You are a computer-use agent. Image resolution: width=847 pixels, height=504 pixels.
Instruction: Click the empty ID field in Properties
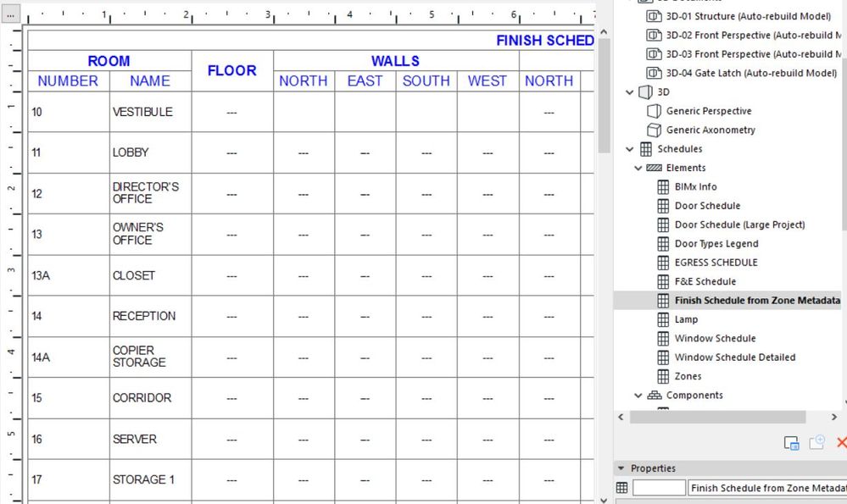(x=659, y=488)
